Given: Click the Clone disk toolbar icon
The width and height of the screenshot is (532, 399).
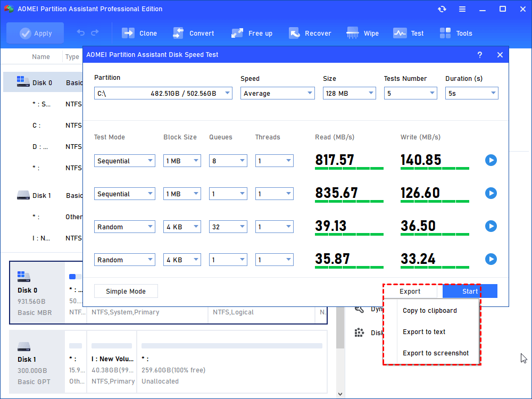Looking at the screenshot, I should (128, 33).
